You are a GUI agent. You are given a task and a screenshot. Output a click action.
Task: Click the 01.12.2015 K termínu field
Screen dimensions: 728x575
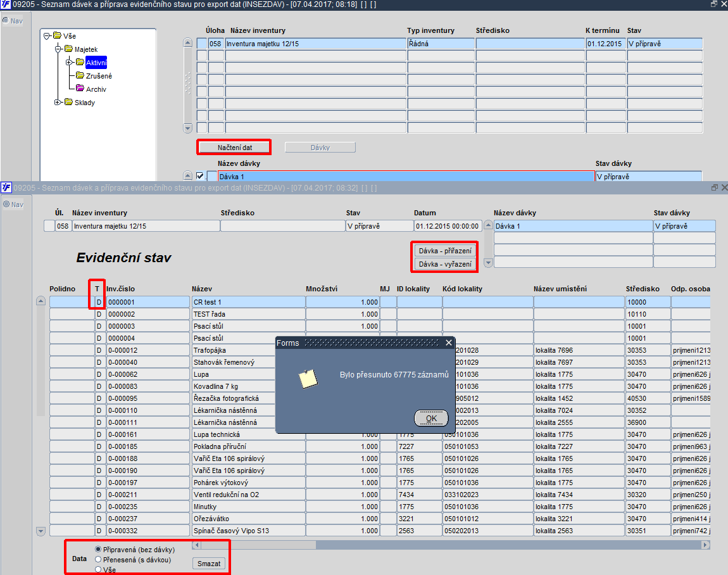[606, 44]
